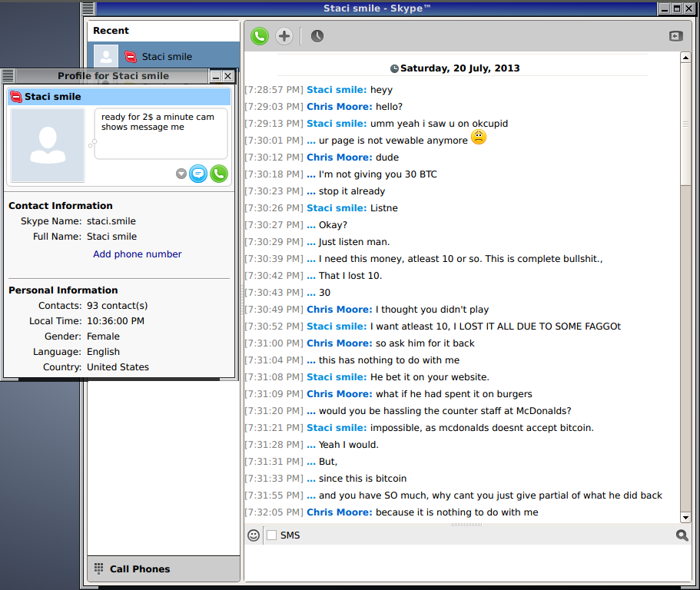Select Staci smile in the Recent list

[x=164, y=56]
